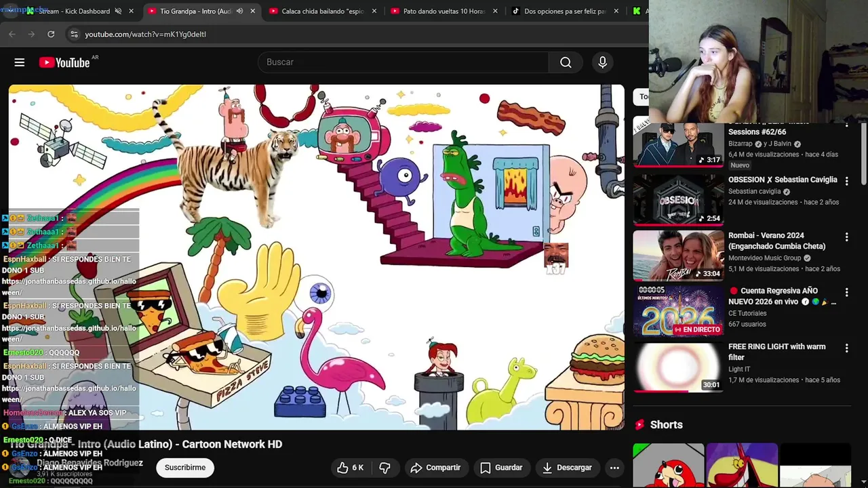
Task: Go forward with the browser arrow
Action: [31, 34]
